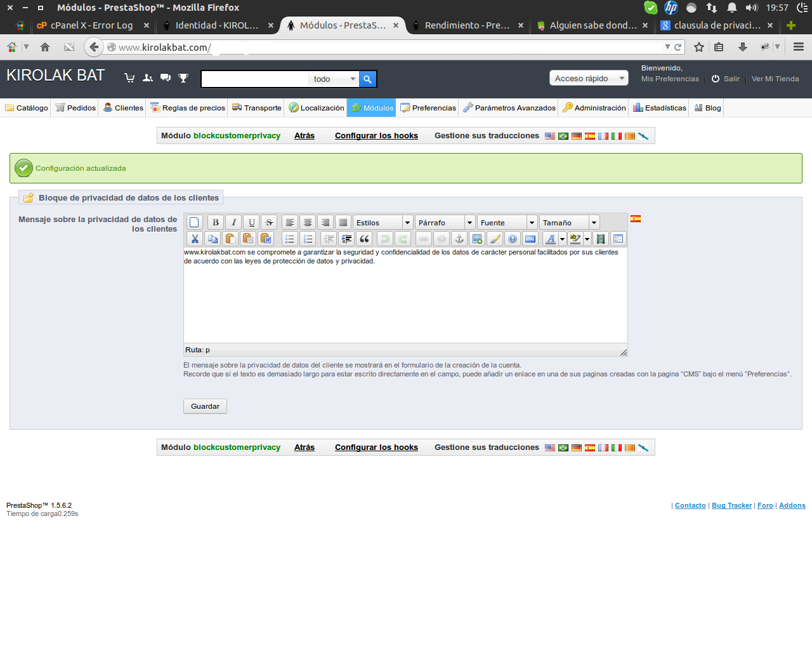Click the shopping cart icon in the header

pyautogui.click(x=129, y=77)
